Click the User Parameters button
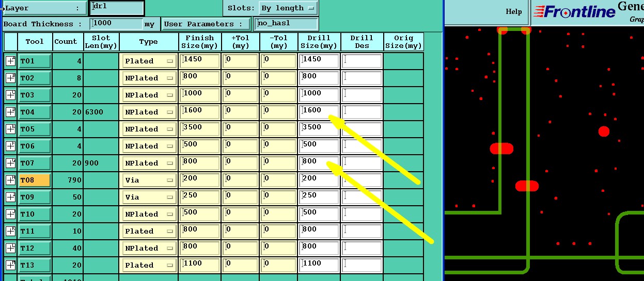The image size is (644, 281). 207,24
